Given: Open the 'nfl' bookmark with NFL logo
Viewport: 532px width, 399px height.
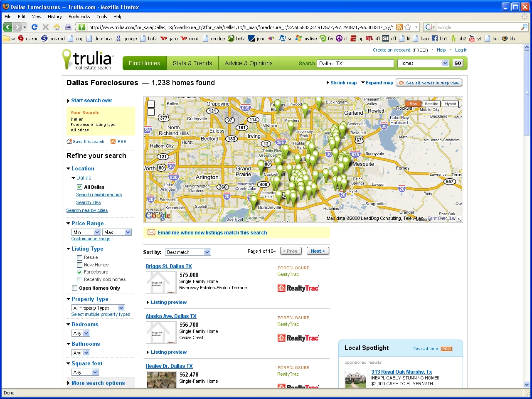Looking at the screenshot, I should (x=373, y=39).
